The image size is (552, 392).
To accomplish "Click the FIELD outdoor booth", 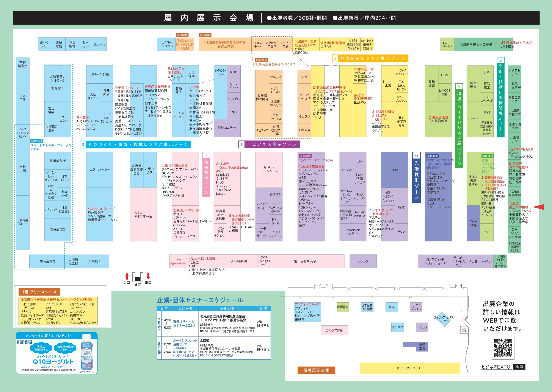I will click(422, 327).
